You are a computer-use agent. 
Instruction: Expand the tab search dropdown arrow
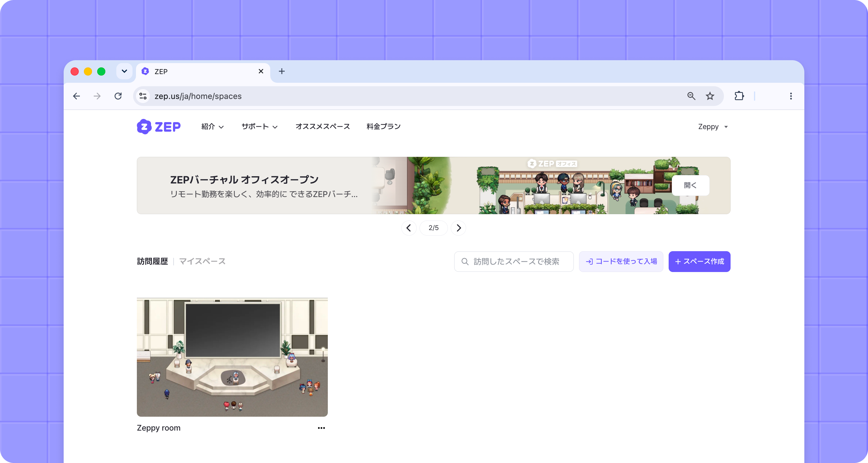pyautogui.click(x=124, y=71)
